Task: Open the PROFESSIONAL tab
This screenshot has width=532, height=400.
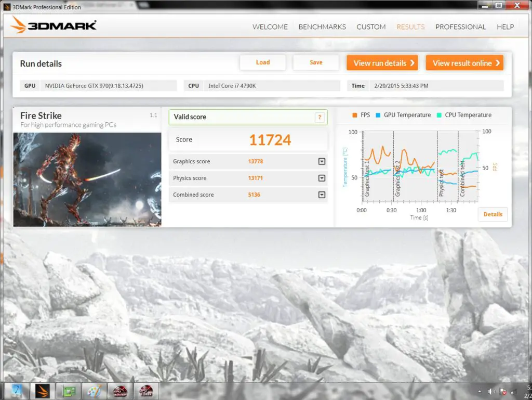Action: tap(460, 27)
